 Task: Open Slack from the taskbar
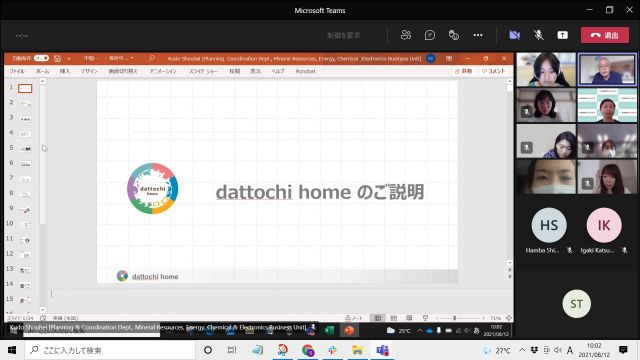coord(333,350)
